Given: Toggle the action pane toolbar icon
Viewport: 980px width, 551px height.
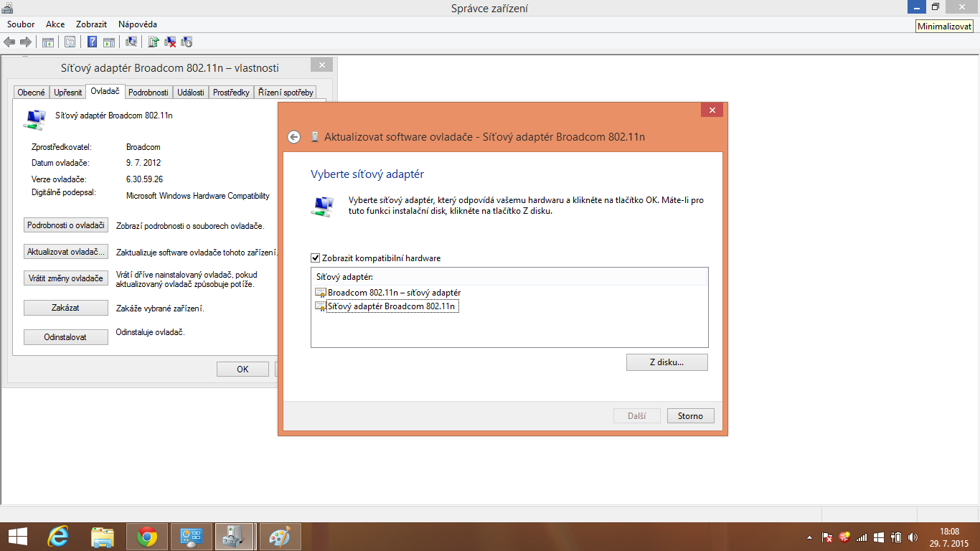Looking at the screenshot, I should coord(109,42).
